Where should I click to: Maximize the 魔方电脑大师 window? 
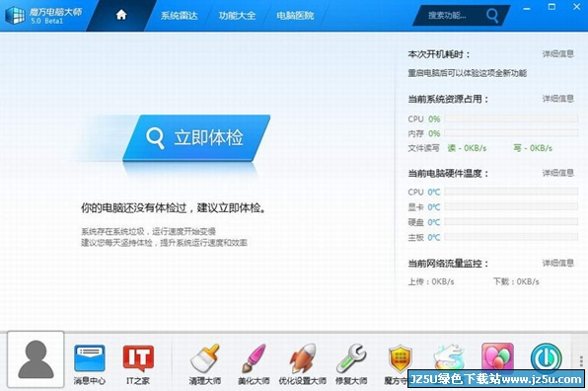pyautogui.click(x=551, y=7)
